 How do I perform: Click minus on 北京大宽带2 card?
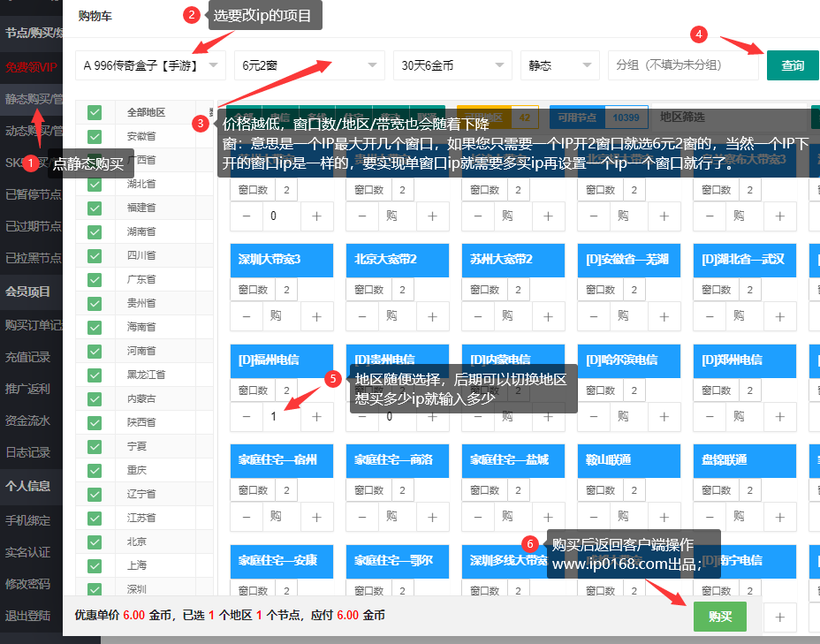click(362, 316)
